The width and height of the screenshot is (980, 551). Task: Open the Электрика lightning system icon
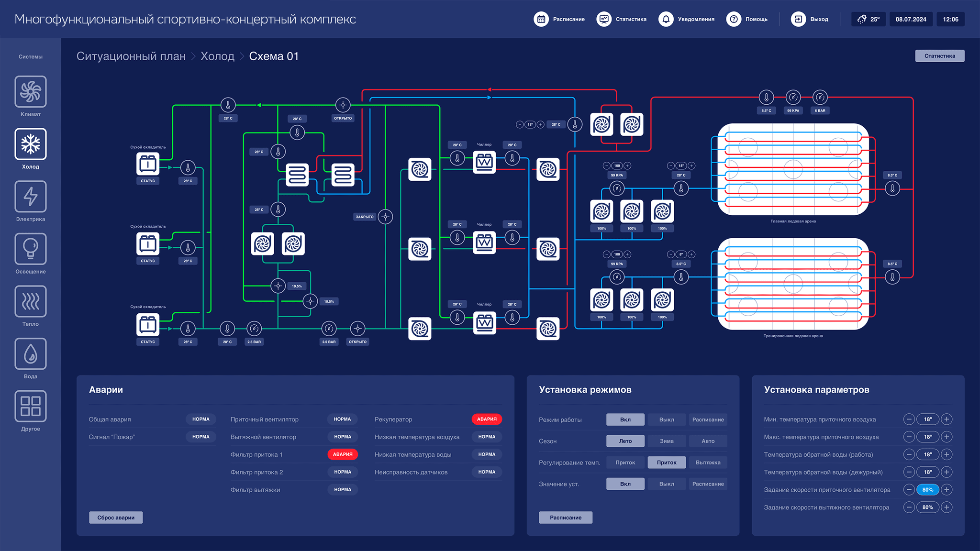point(30,197)
